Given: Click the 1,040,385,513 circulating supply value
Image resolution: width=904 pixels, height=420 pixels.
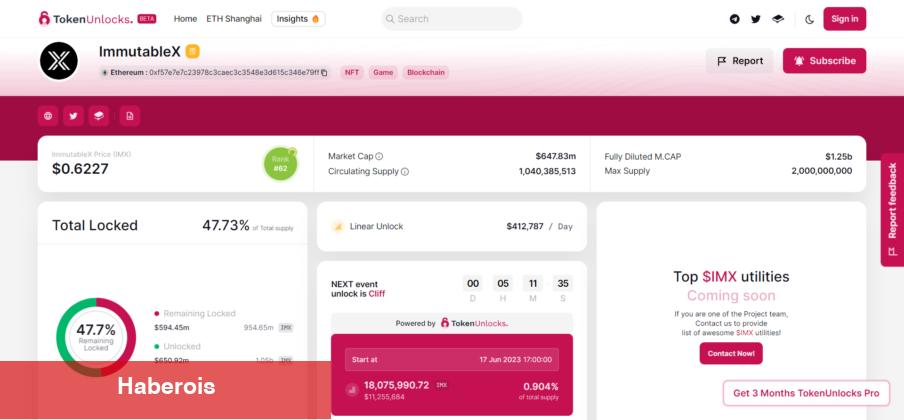Looking at the screenshot, I should (547, 171).
